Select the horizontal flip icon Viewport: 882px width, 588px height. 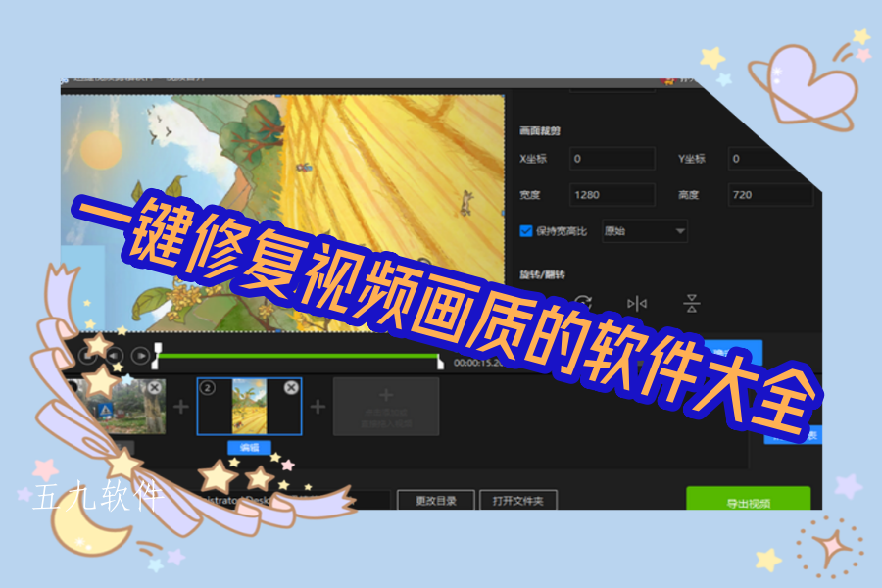tap(637, 301)
